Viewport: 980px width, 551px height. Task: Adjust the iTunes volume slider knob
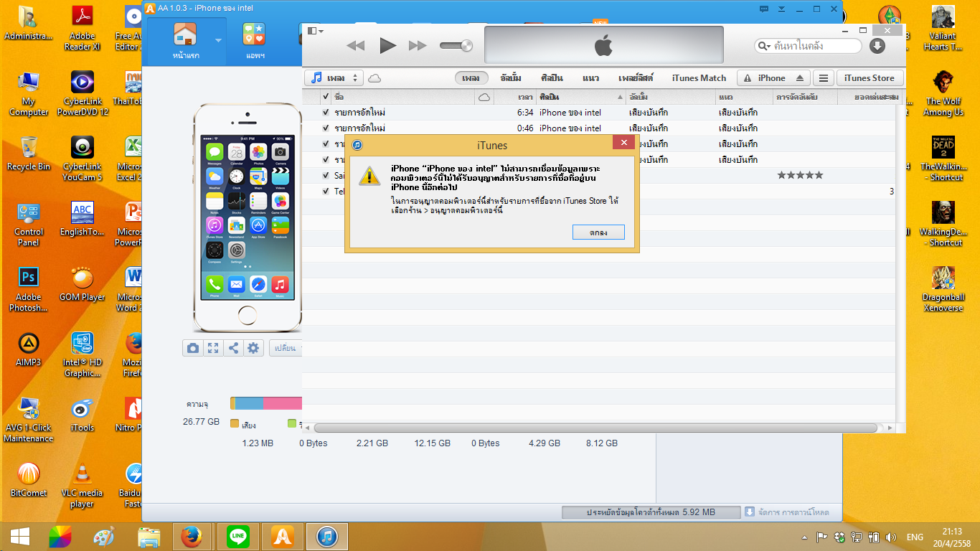[x=467, y=45]
